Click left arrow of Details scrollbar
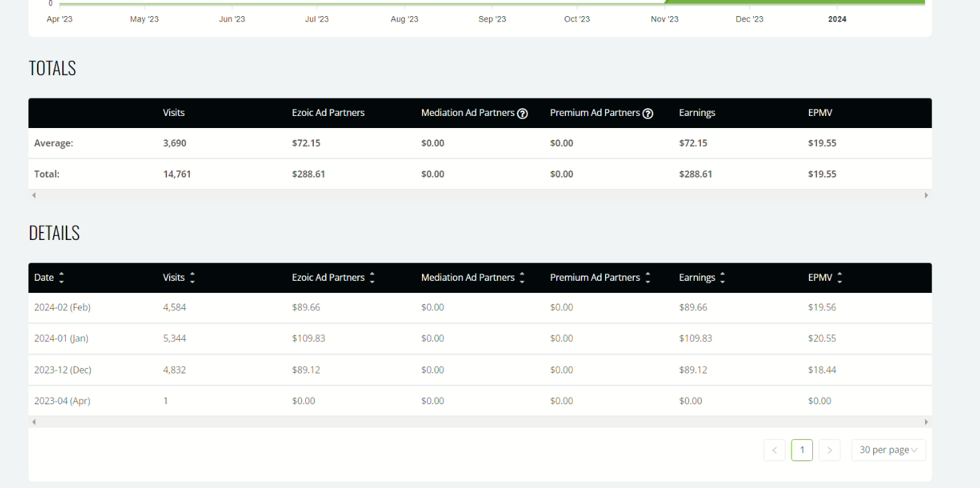Viewport: 980px width, 488px height. (x=34, y=422)
